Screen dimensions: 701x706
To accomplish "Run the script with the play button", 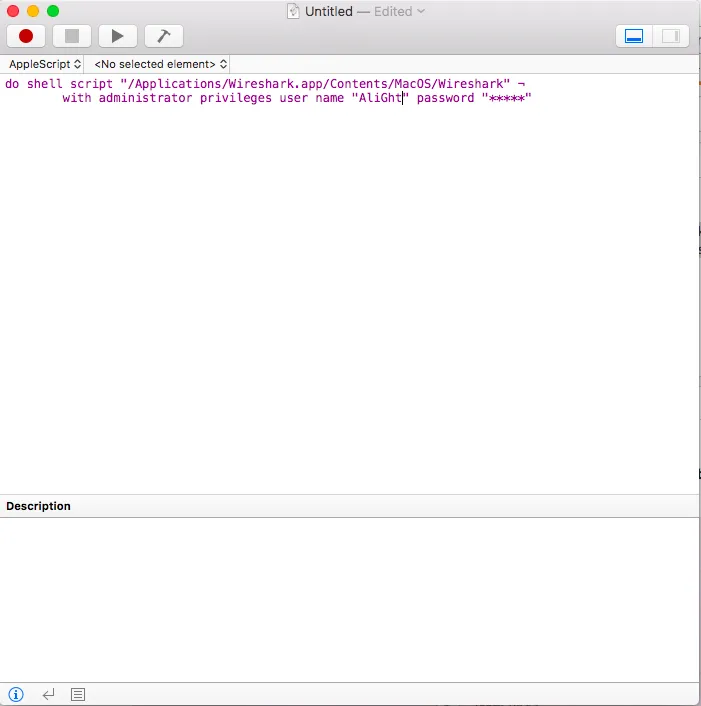I will (x=118, y=36).
